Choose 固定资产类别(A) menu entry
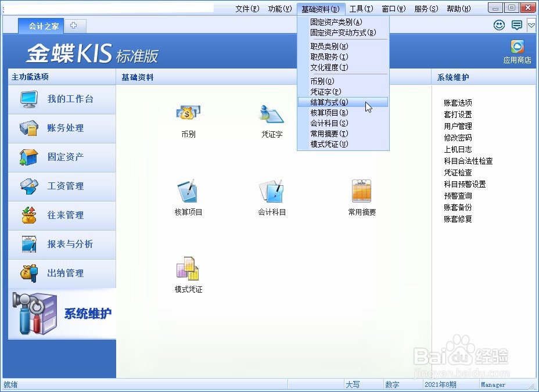Screen dimensions: 539x392 [343, 22]
